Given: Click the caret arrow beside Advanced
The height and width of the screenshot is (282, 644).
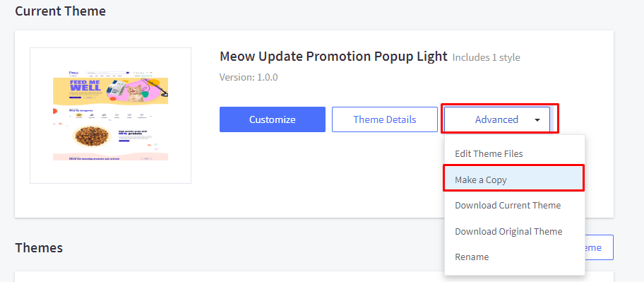Looking at the screenshot, I should click(x=537, y=120).
